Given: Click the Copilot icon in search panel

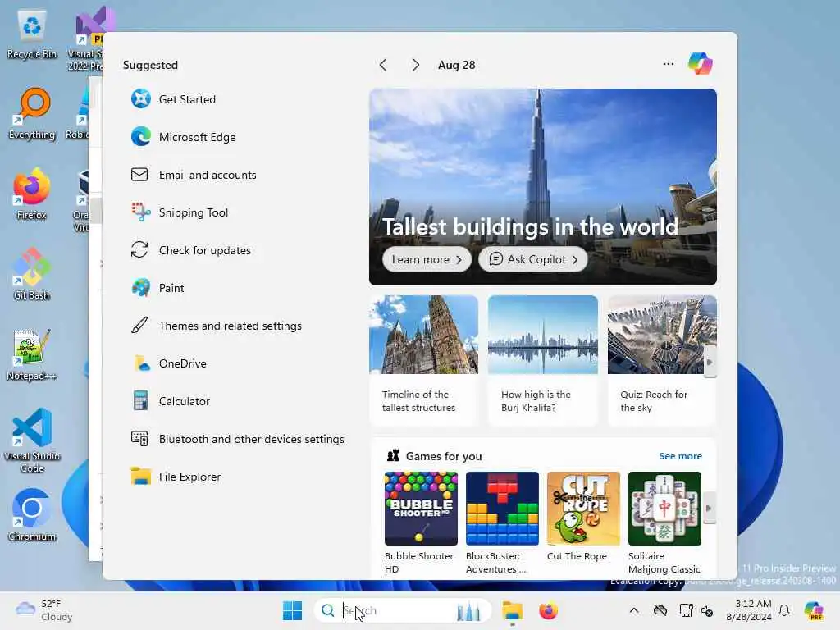Looking at the screenshot, I should click(x=701, y=64).
